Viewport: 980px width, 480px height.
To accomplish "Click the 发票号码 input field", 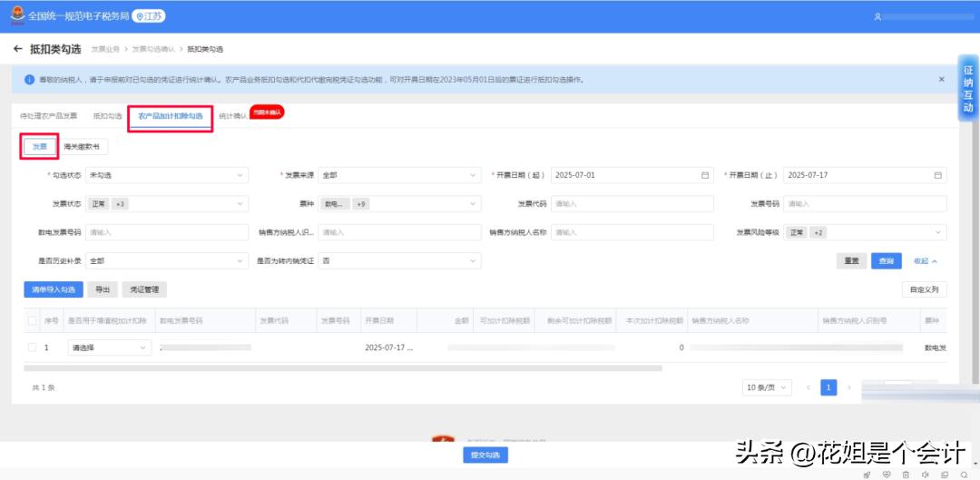I will pos(865,204).
